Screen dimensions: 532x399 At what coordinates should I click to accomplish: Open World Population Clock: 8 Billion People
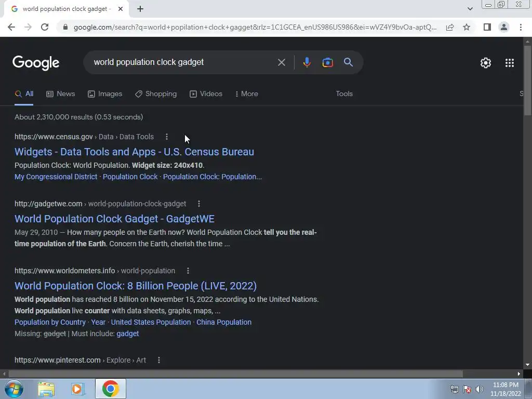click(136, 286)
